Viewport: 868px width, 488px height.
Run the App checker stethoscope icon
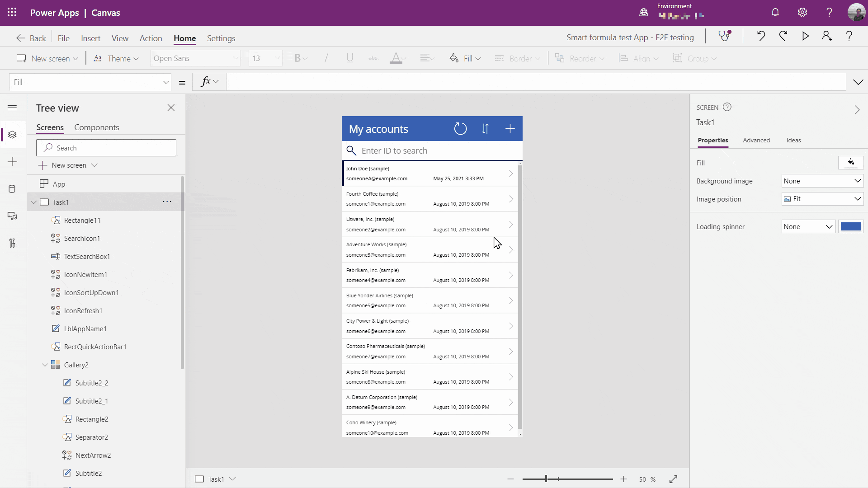[725, 36]
